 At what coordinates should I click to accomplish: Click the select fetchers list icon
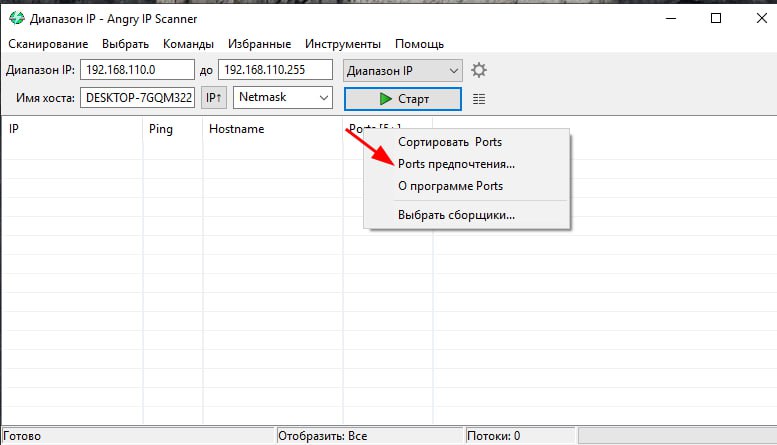click(x=479, y=99)
